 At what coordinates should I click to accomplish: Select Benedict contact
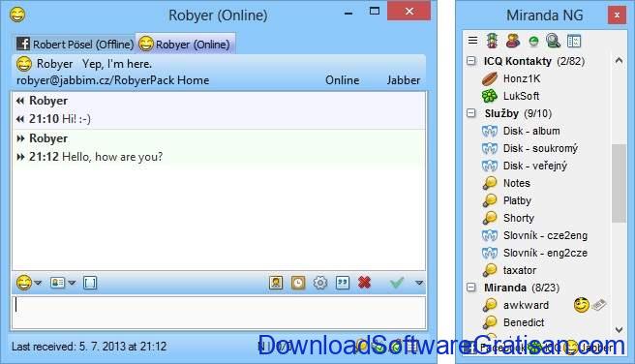tap(524, 322)
